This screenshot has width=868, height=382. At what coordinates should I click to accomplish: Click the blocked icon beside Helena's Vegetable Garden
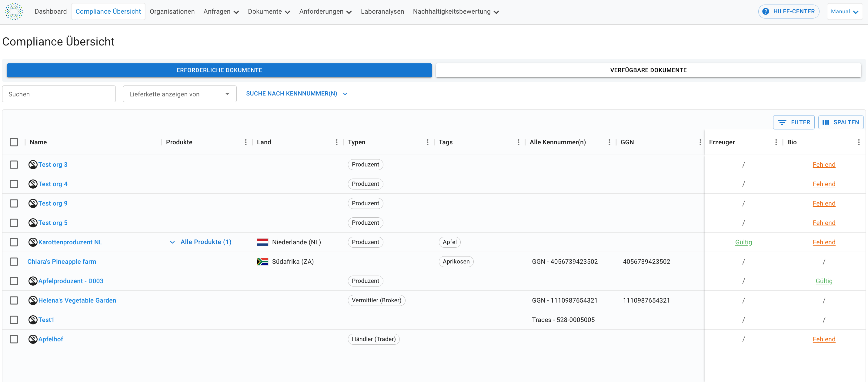33,300
